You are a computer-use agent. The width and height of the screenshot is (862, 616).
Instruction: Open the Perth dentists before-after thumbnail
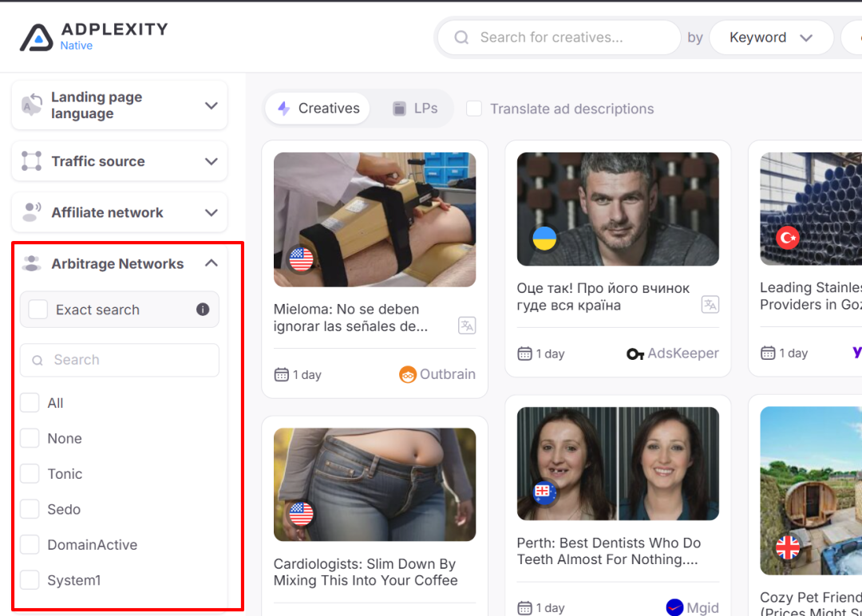618,464
